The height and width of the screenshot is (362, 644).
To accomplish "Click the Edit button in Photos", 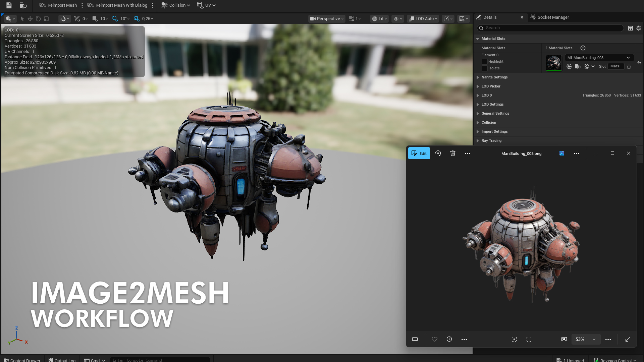I will (x=419, y=153).
